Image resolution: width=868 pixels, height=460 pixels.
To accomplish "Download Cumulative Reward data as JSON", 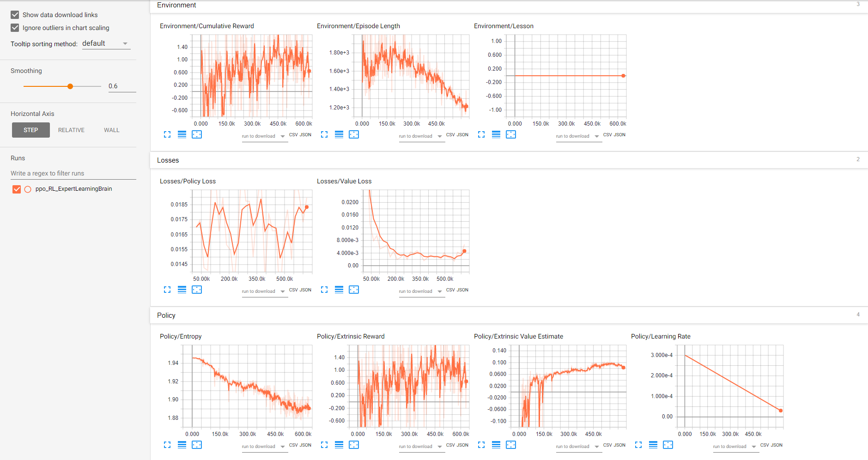I will point(305,135).
